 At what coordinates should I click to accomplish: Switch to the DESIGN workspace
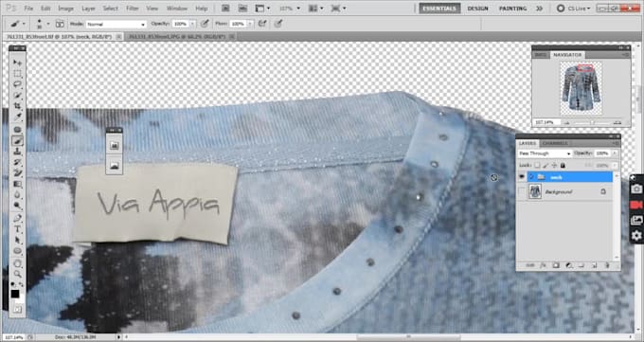(x=477, y=9)
